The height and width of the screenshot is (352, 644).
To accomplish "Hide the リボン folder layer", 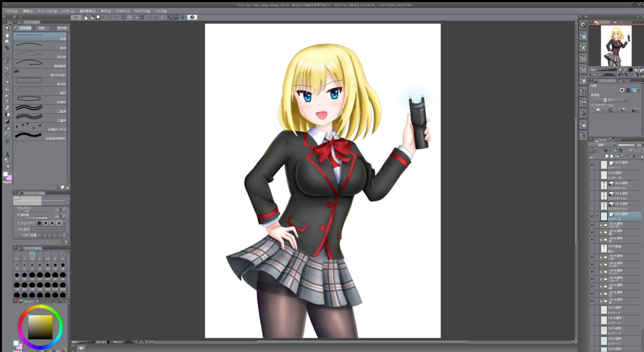I will coord(592,258).
